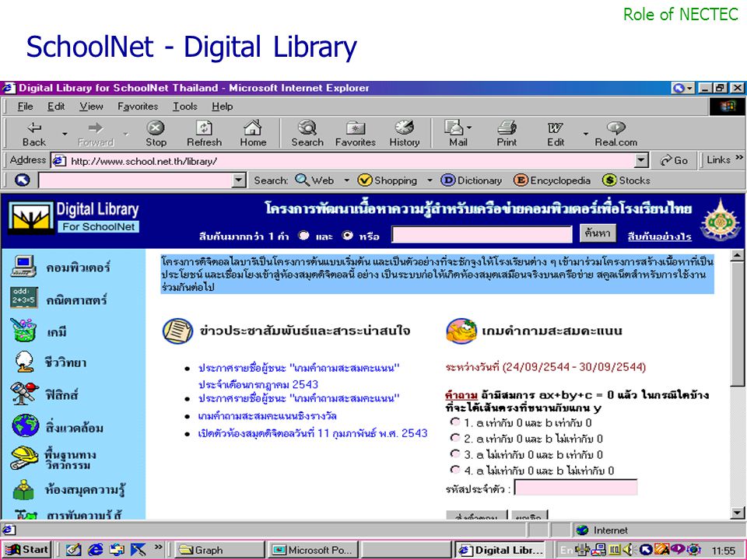Viewport: 747px width, 560px height.
Task: Click the page scrollbar down arrow
Action: click(x=737, y=513)
